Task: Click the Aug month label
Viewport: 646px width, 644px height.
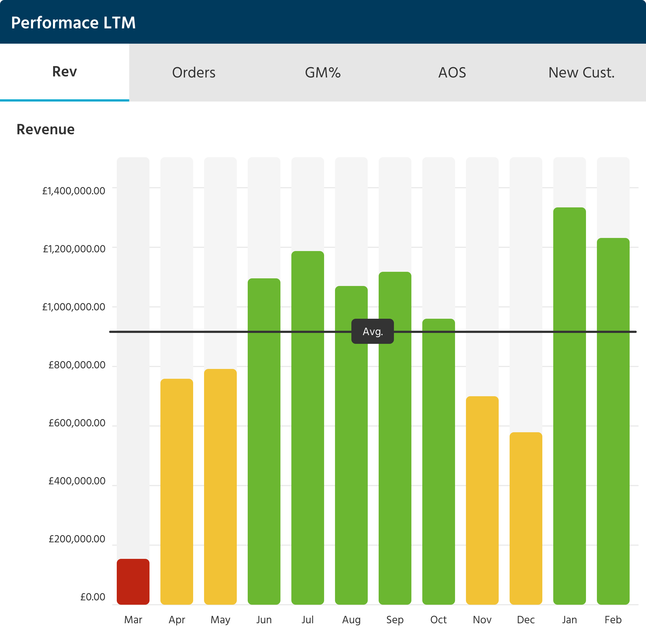Action: coord(351,620)
